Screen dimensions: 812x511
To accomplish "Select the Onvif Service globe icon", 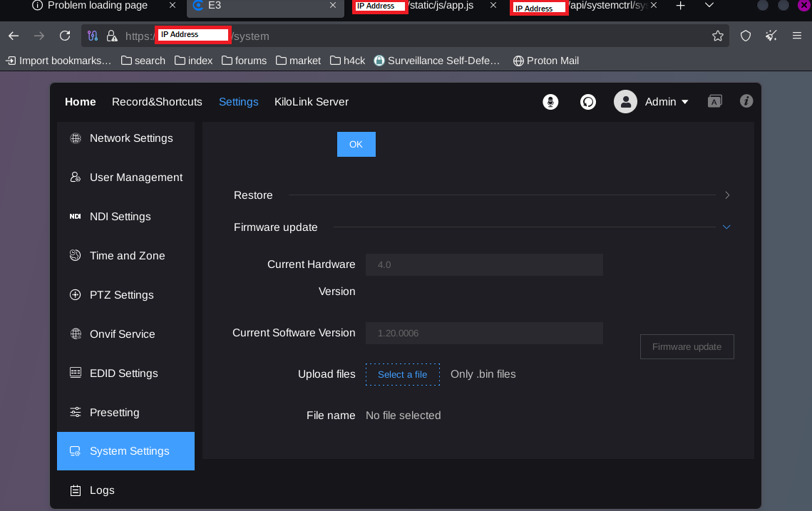I will pos(76,334).
